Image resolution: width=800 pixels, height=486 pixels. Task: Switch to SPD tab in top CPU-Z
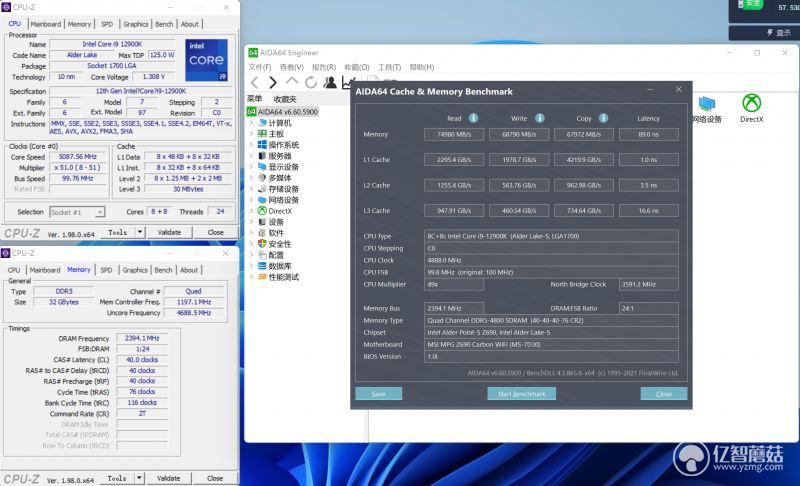[x=107, y=24]
